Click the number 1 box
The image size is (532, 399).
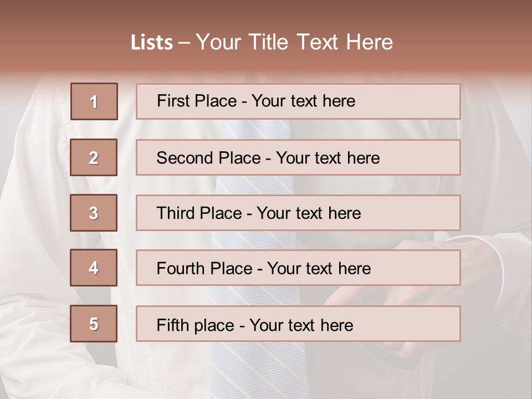tap(94, 101)
